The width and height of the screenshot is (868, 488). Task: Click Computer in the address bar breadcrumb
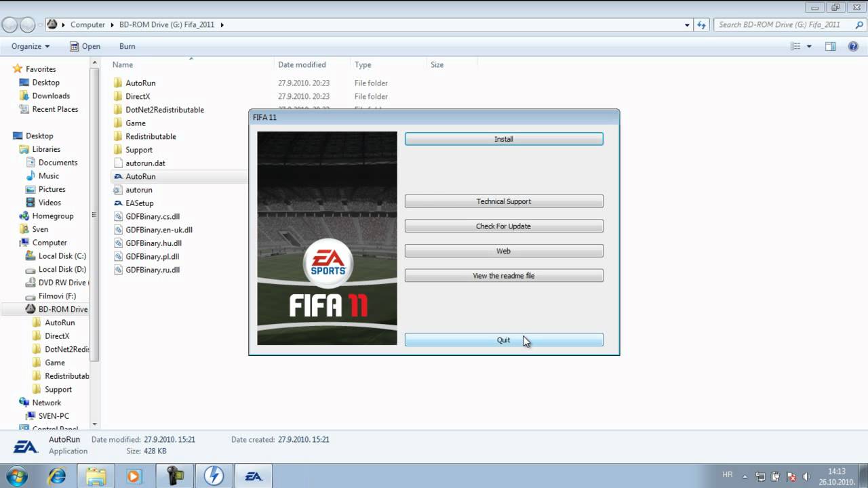87,24
